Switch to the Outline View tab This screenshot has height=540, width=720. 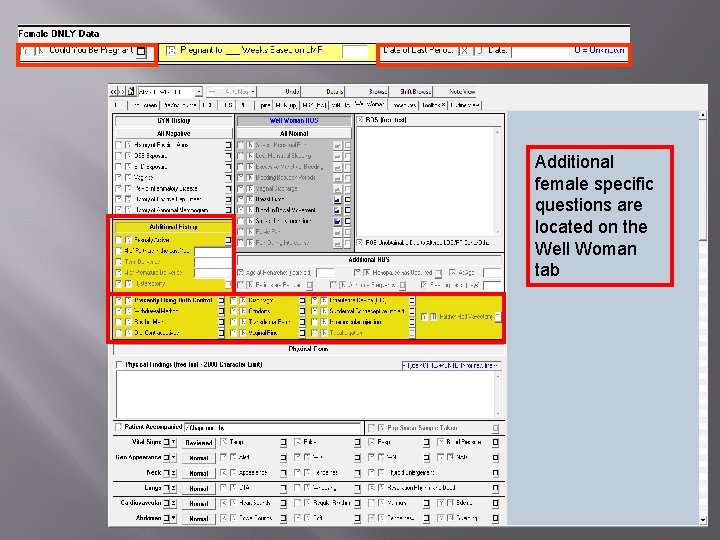(465, 106)
